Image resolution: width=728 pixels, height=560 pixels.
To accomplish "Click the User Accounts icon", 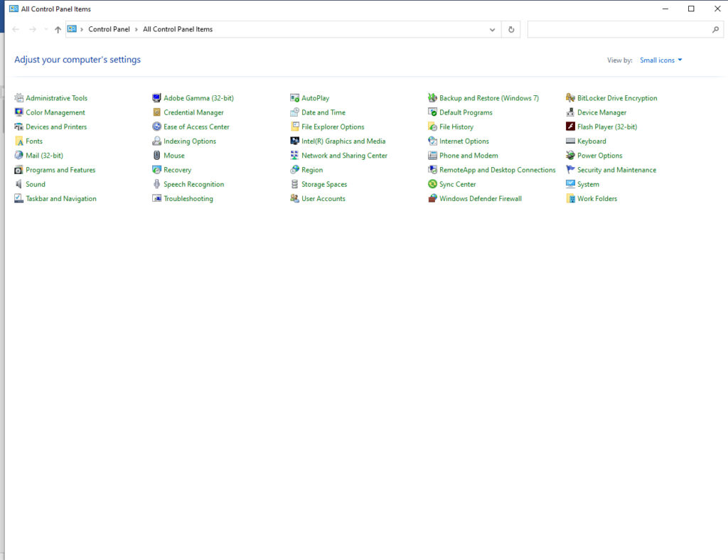I will [294, 198].
